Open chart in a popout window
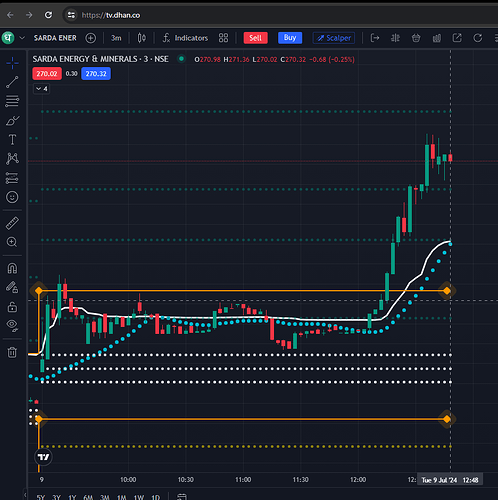The height and width of the screenshot is (500, 498). click(457, 38)
